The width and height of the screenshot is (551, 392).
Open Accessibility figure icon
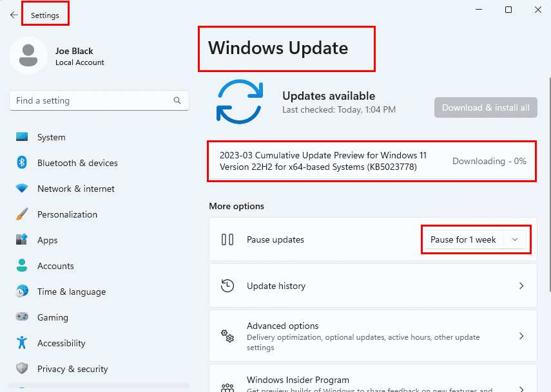(22, 343)
